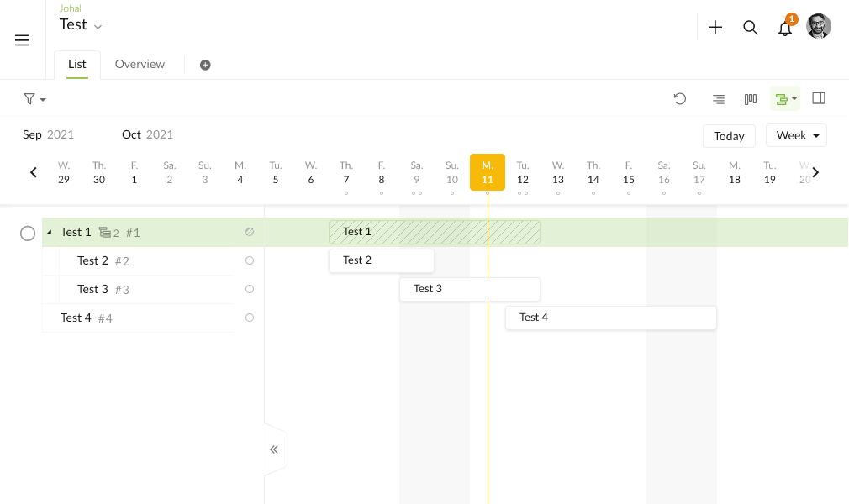Open the Week timescale dropdown
The height and width of the screenshot is (504, 849).
pos(797,135)
